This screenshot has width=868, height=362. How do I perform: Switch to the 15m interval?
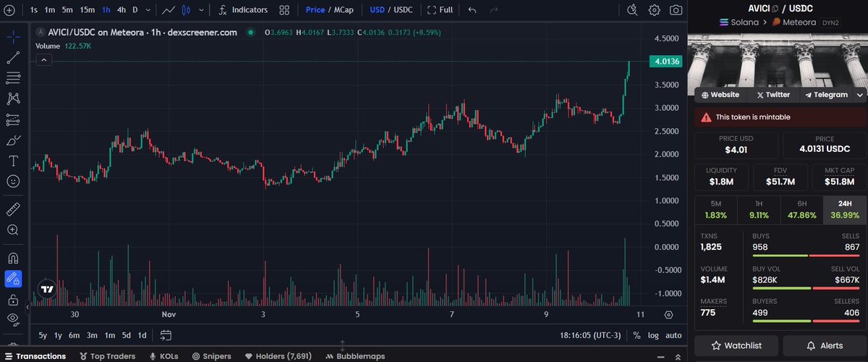[x=88, y=10]
